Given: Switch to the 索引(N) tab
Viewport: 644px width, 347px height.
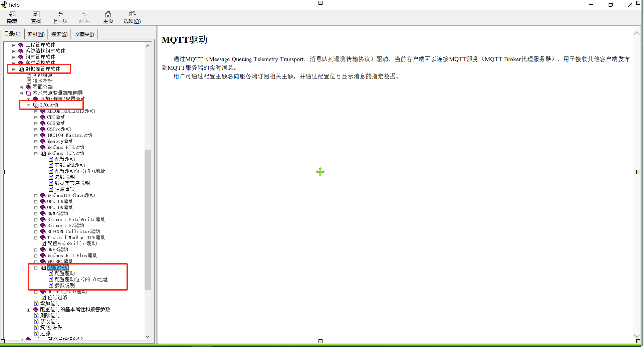Looking at the screenshot, I should [x=36, y=34].
